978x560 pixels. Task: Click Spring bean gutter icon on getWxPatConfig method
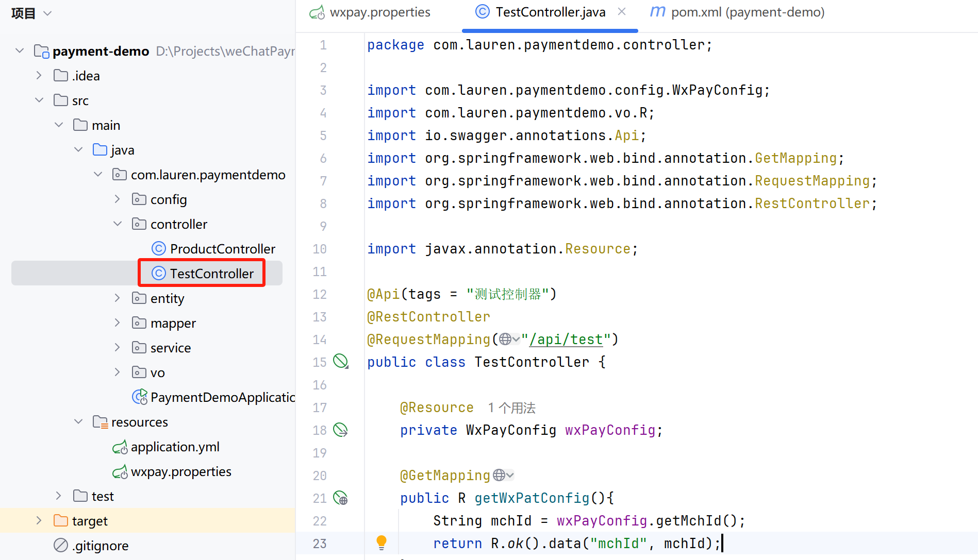(340, 498)
